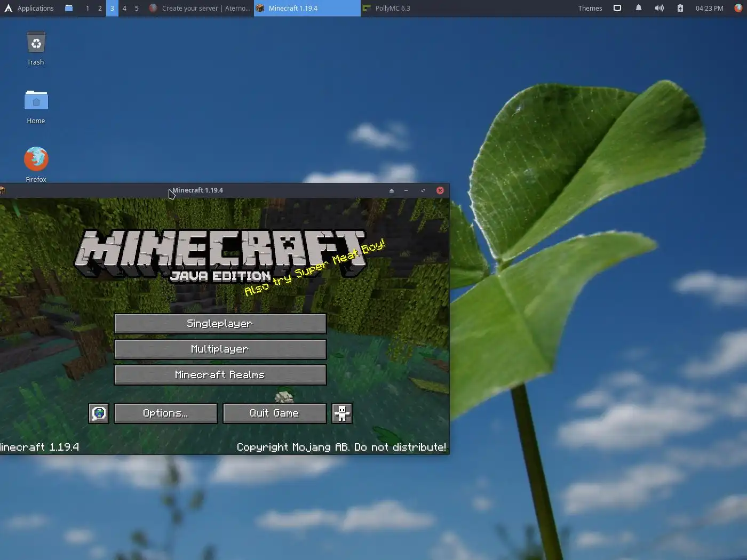Switch to workspace 5
747x560 pixels.
pyautogui.click(x=137, y=8)
